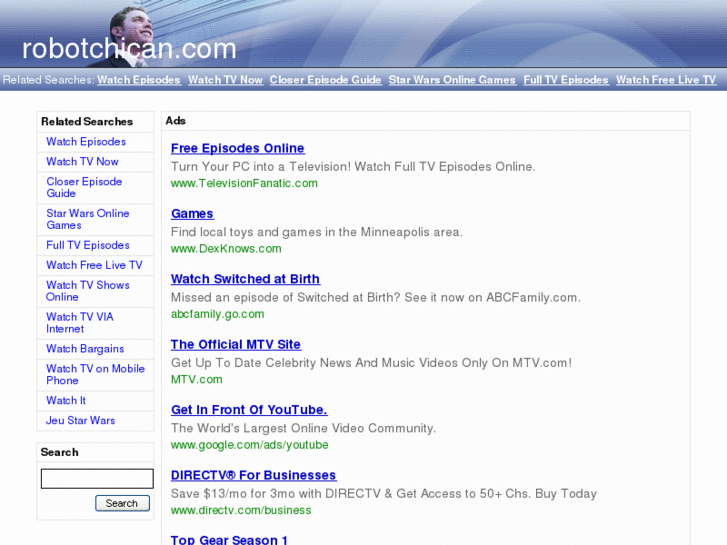This screenshot has height=545, width=727.
Task: Open sidebar link 'Watch TV on Mobile Phone'
Action: click(x=96, y=374)
